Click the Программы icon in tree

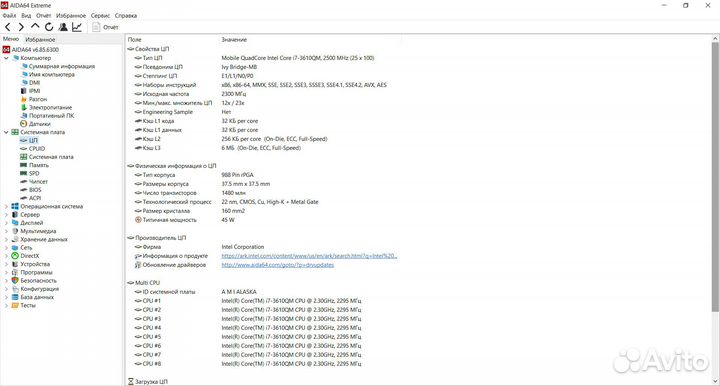[x=15, y=273]
